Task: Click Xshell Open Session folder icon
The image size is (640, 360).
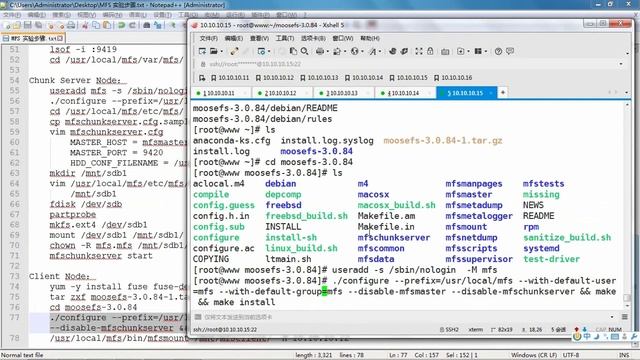Action: [213, 51]
